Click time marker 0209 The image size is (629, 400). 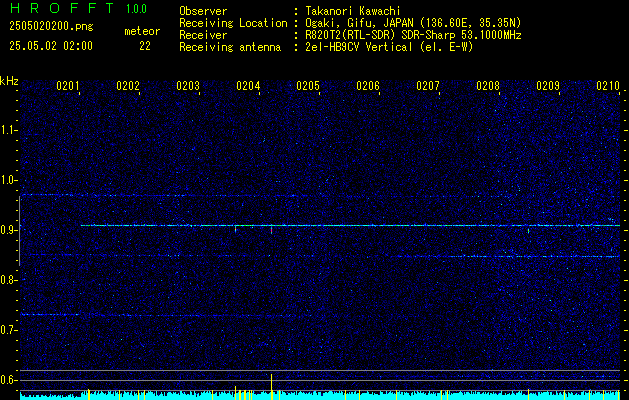click(548, 85)
